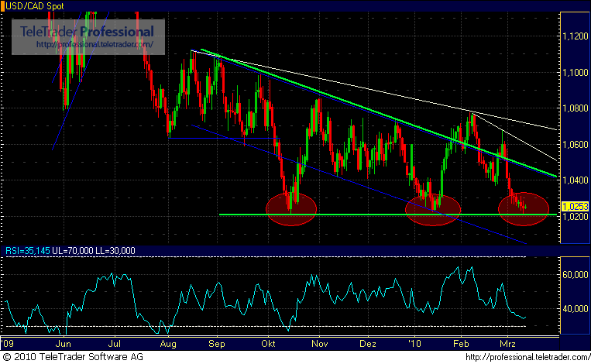Select the red ellipse around the January low
This screenshot has width=591, height=364.
tap(433, 210)
